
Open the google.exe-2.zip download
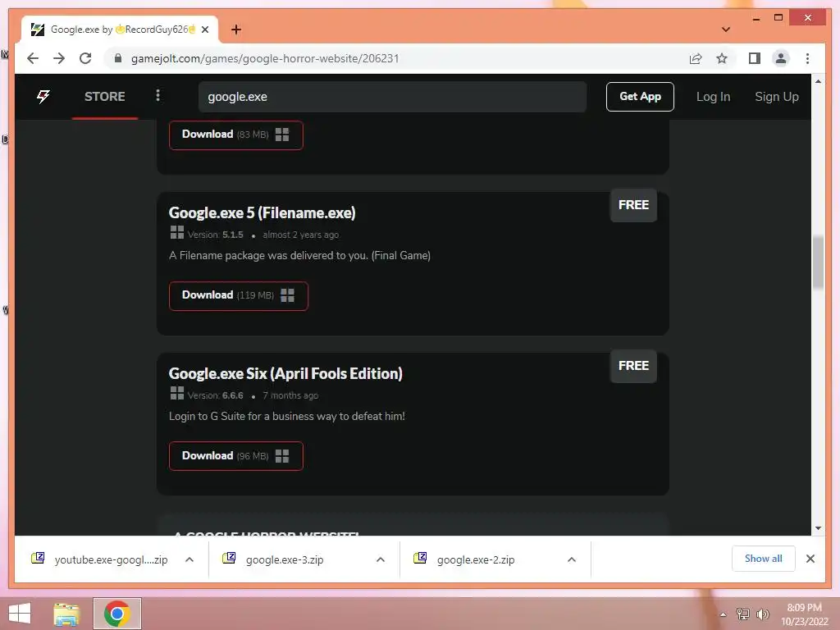pyautogui.click(x=475, y=559)
